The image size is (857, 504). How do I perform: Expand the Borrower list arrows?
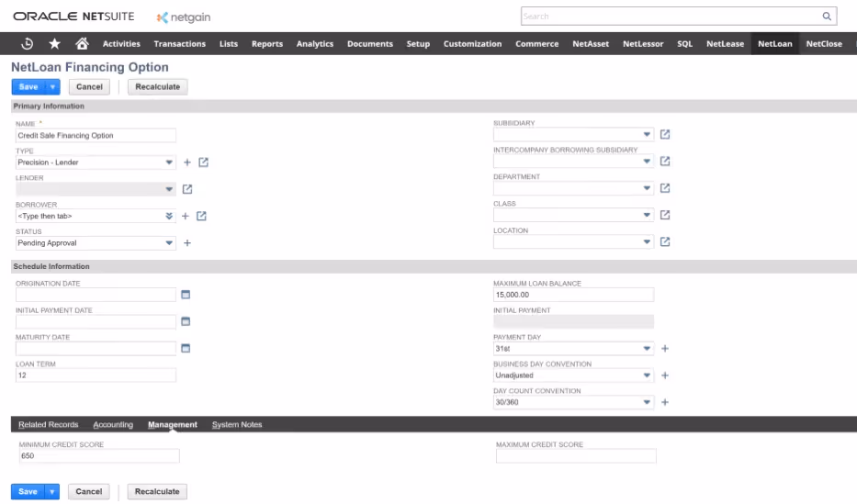pyautogui.click(x=169, y=217)
